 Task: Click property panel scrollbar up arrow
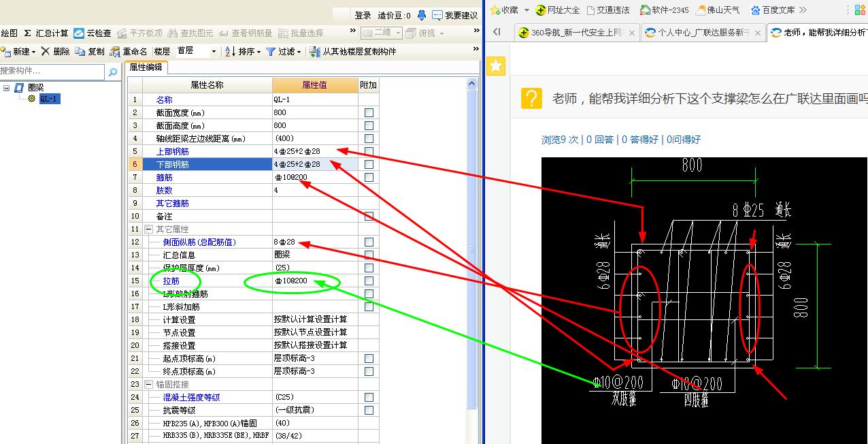point(473,83)
